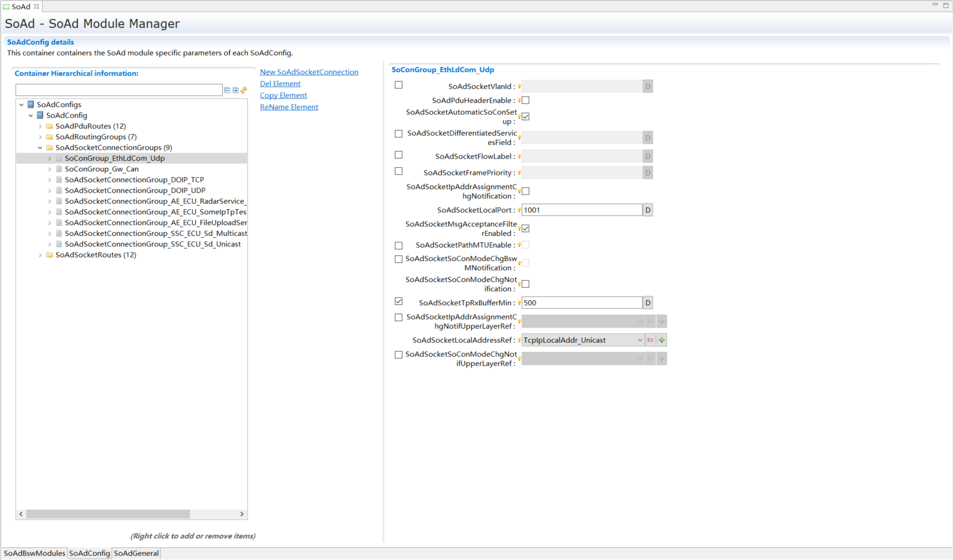Click the New SoAdSocketConnection link
This screenshot has width=953, height=560.
(x=309, y=72)
